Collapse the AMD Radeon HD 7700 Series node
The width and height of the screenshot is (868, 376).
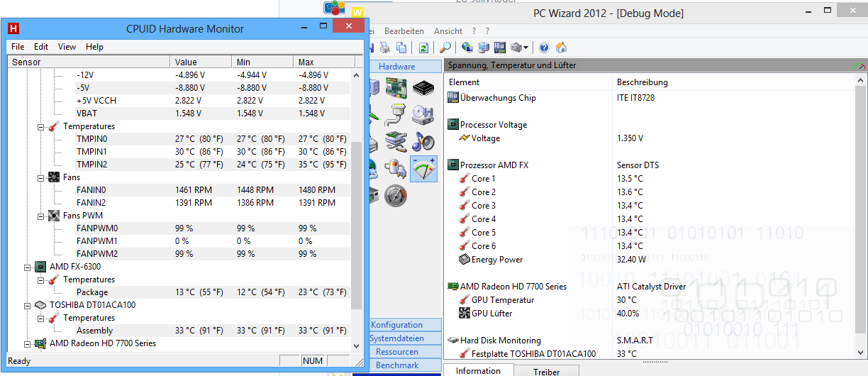click(28, 343)
